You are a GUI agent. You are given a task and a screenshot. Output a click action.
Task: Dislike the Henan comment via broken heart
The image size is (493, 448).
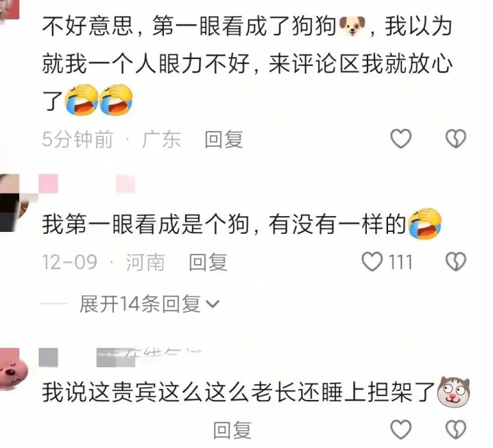tap(456, 261)
